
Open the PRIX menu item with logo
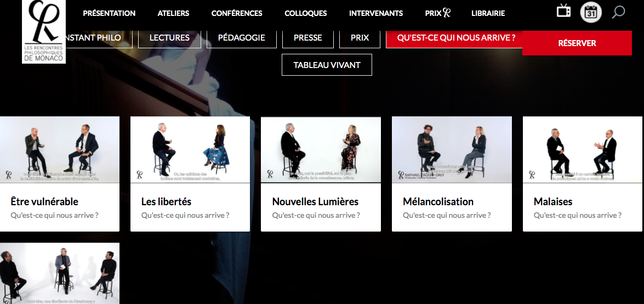pos(438,13)
